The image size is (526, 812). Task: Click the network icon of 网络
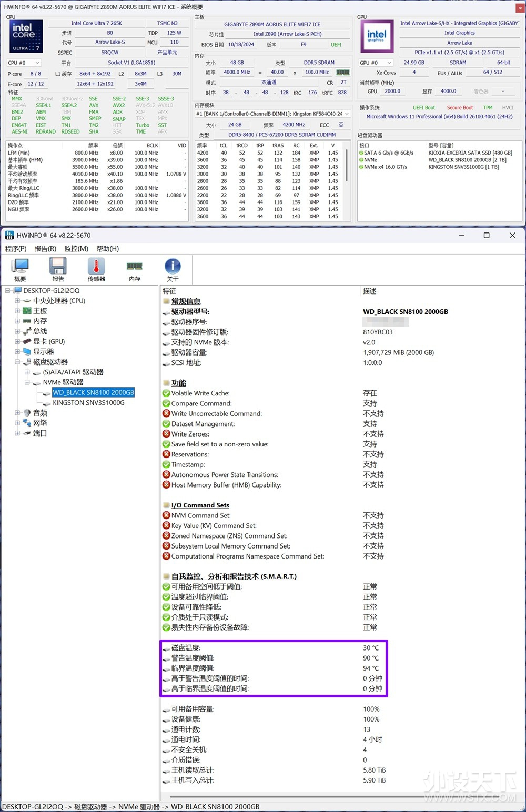tap(27, 423)
